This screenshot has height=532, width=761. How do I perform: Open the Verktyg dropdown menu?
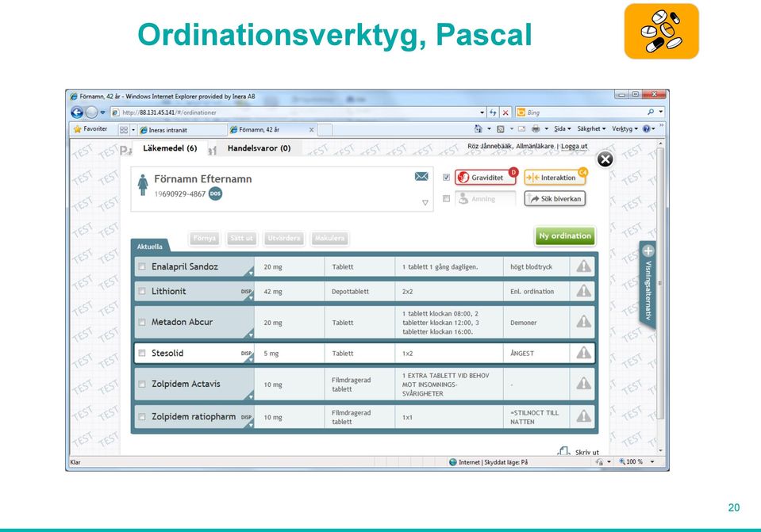click(x=625, y=129)
